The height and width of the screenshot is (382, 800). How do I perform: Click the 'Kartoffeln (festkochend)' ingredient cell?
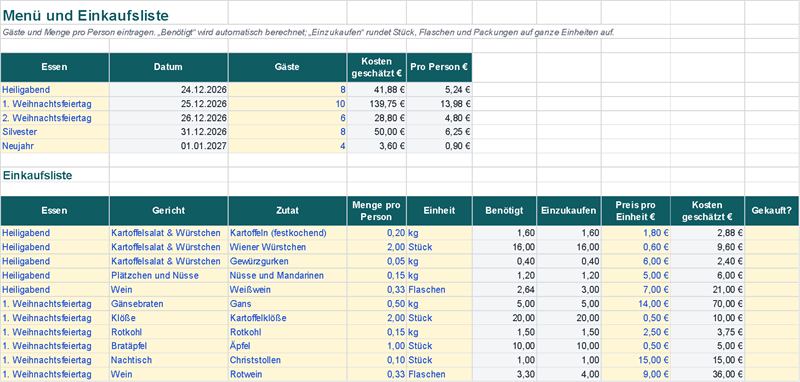click(x=288, y=233)
